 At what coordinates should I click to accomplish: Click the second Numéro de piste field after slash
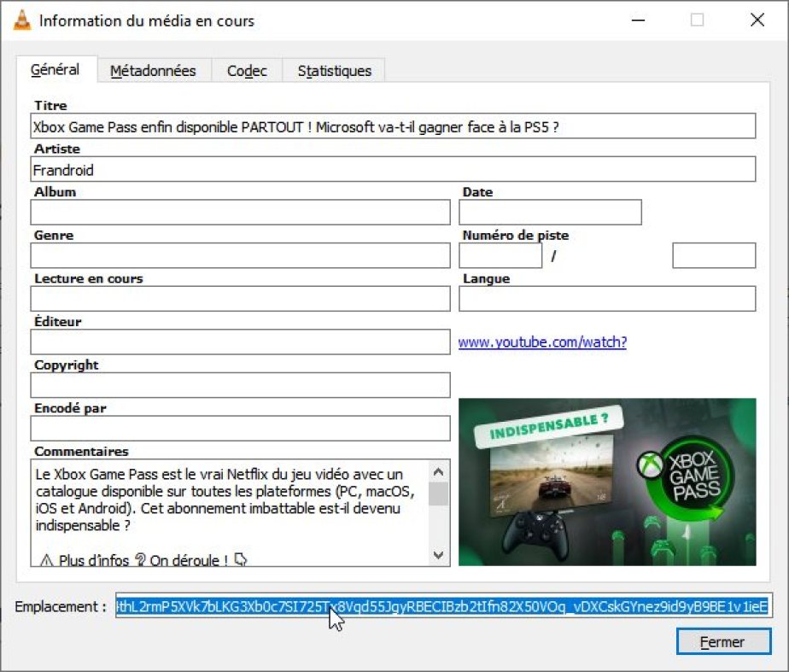click(714, 255)
